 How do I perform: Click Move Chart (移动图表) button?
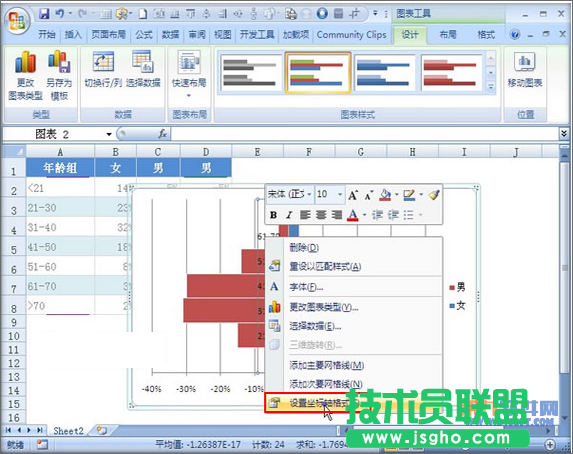(525, 69)
